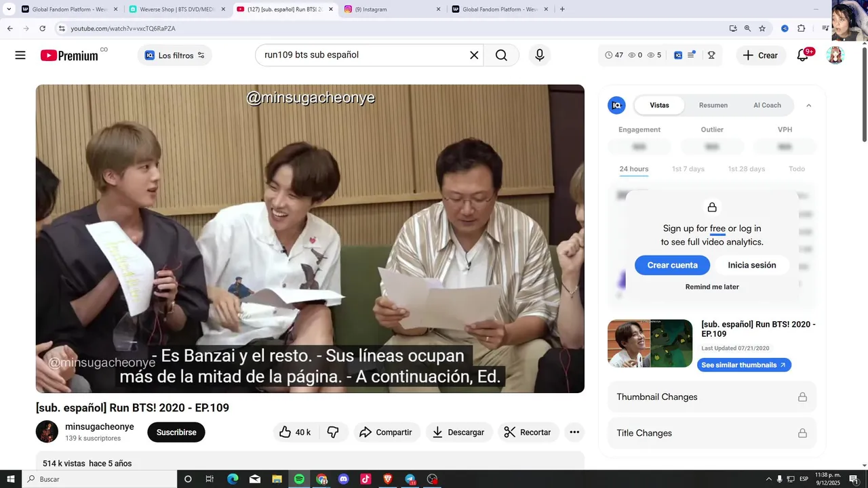868x488 pixels.
Task: View site information icon in address bar
Action: coord(62,28)
